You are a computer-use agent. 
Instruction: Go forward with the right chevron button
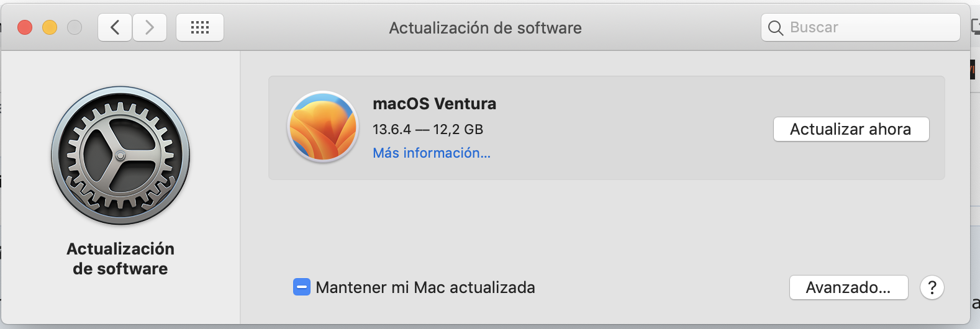pos(150,27)
